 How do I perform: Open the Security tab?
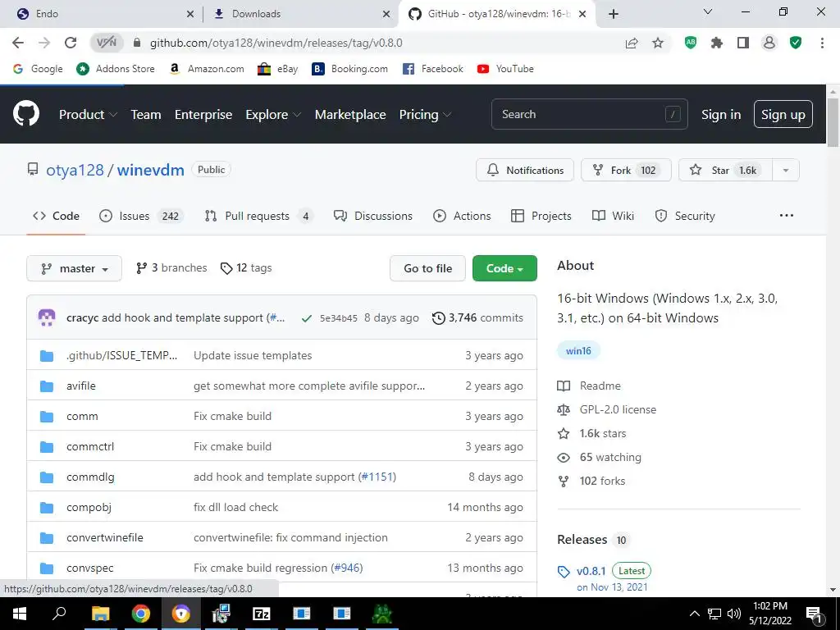pyautogui.click(x=685, y=216)
